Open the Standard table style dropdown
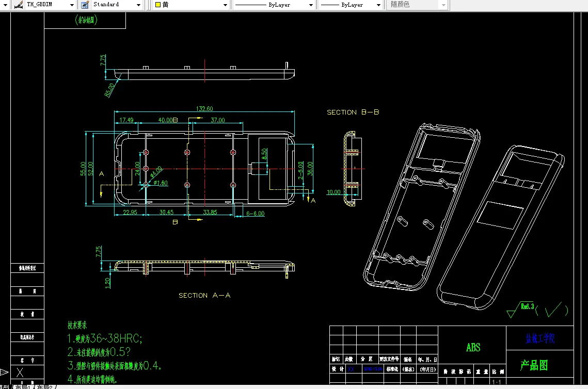588x389 pixels. [139, 5]
